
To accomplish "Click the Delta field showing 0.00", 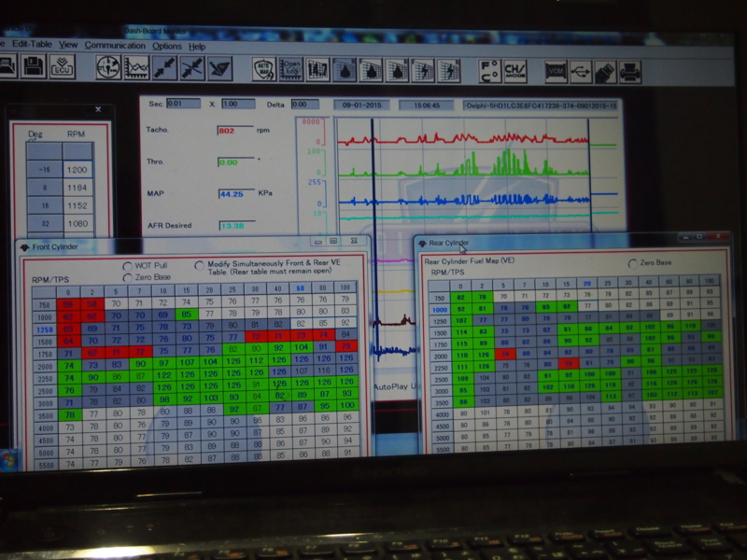I will click(305, 105).
